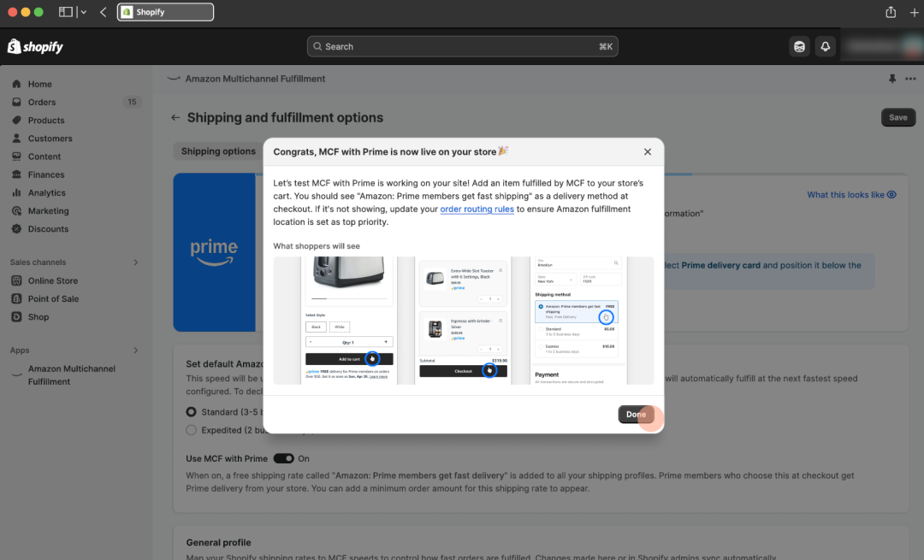Open the three-dot more actions menu
The height and width of the screenshot is (560, 924).
click(910, 79)
